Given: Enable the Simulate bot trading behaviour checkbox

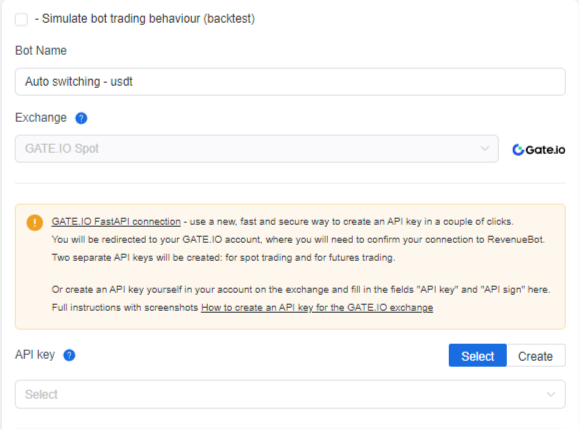Looking at the screenshot, I should 21,19.
